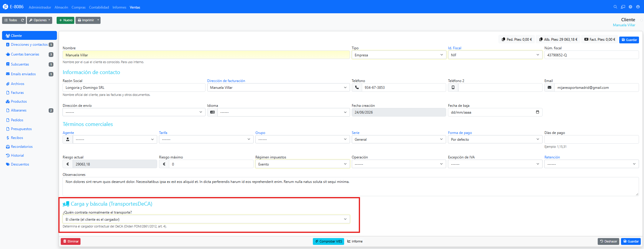This screenshot has width=644, height=249.
Task: Expand the Imprimir split arrow
Action: point(98,20)
